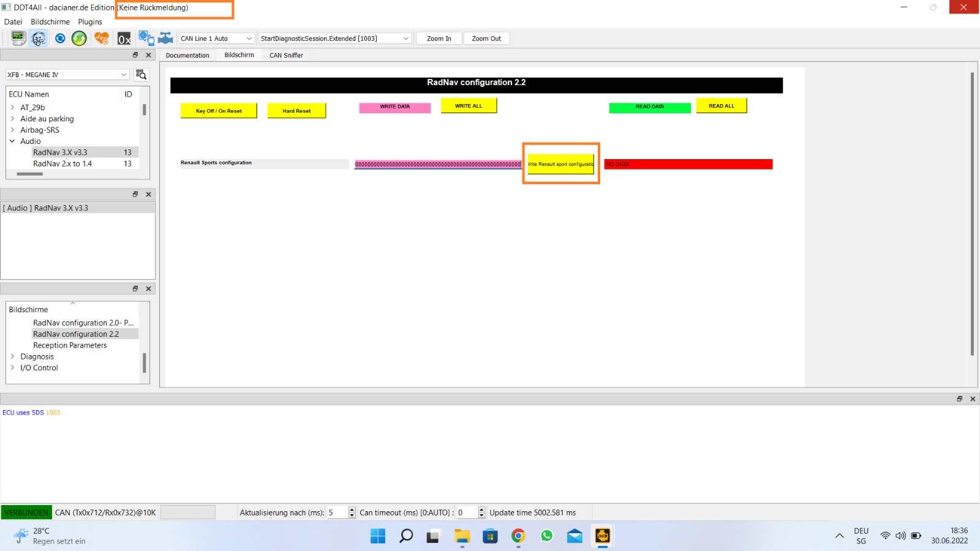Open the XFB - MEGANE IV vehicle dropdown
Image resolution: width=980 pixels, height=551 pixels.
67,75
